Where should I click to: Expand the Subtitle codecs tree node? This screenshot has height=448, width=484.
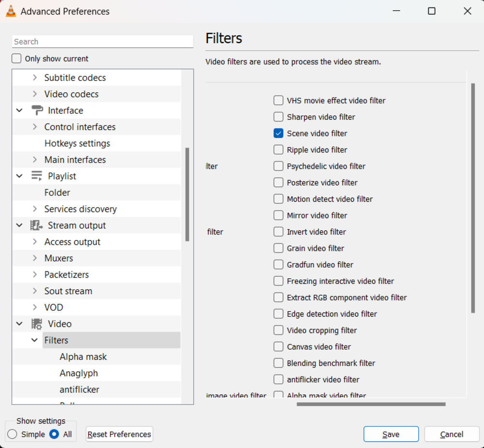[x=34, y=77]
